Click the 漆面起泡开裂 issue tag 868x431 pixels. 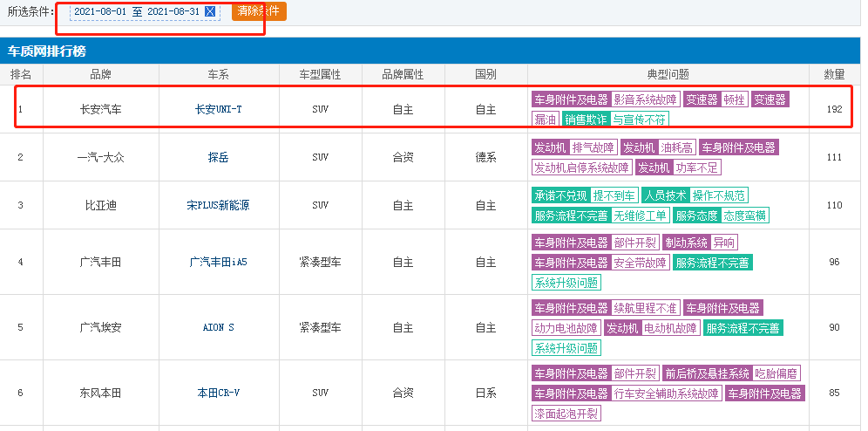[x=566, y=413]
